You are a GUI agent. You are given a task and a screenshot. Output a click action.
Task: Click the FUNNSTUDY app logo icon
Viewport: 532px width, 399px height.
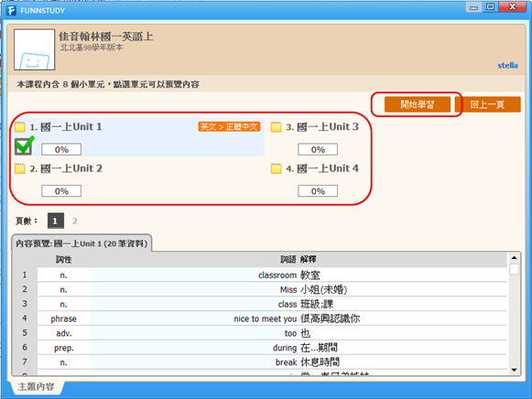(x=11, y=10)
